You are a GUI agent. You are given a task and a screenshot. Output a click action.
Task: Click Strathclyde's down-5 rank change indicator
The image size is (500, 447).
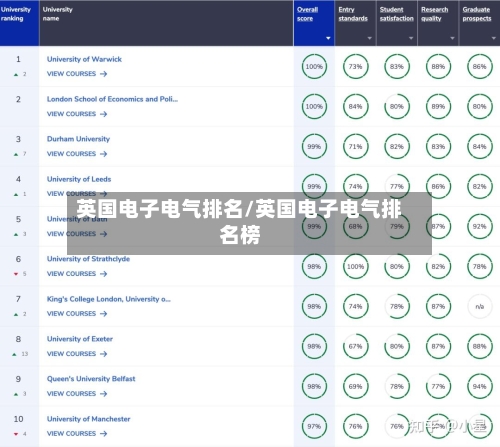[x=20, y=274]
